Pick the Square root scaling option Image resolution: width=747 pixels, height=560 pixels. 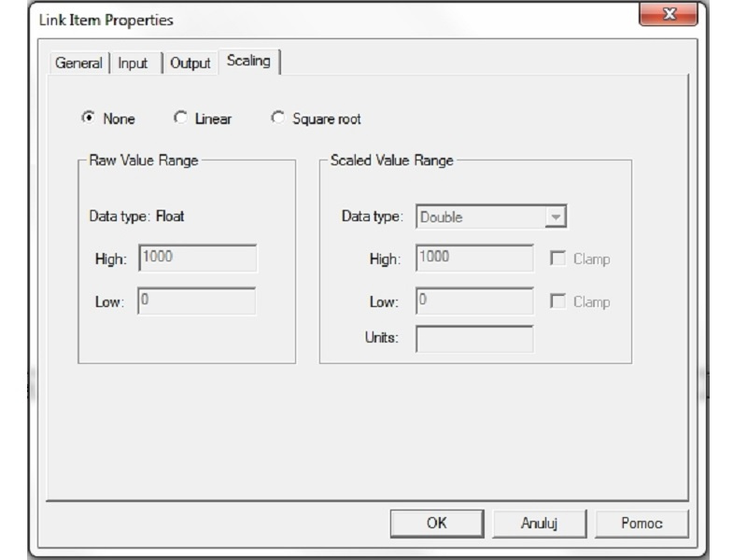click(277, 119)
